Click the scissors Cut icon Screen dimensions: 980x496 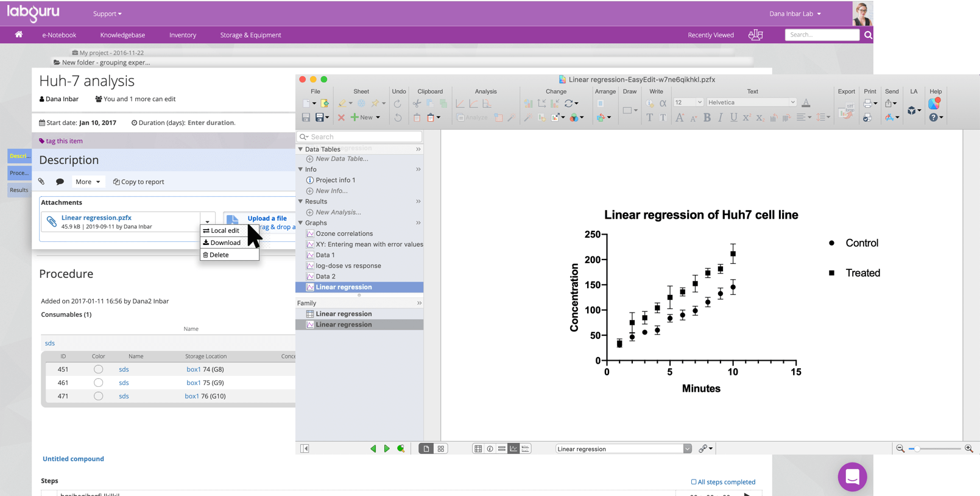pyautogui.click(x=417, y=104)
